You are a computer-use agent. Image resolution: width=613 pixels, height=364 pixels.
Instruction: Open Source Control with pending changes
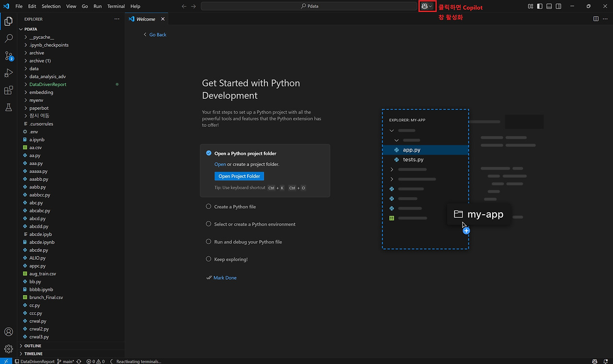tap(8, 56)
